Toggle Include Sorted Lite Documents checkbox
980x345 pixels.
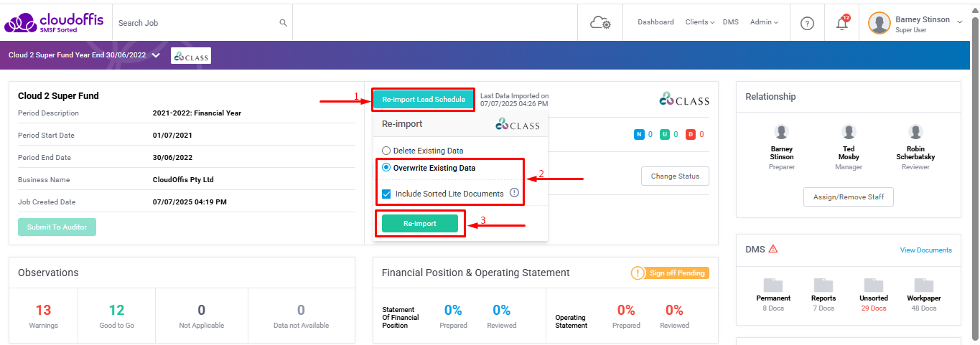click(386, 194)
